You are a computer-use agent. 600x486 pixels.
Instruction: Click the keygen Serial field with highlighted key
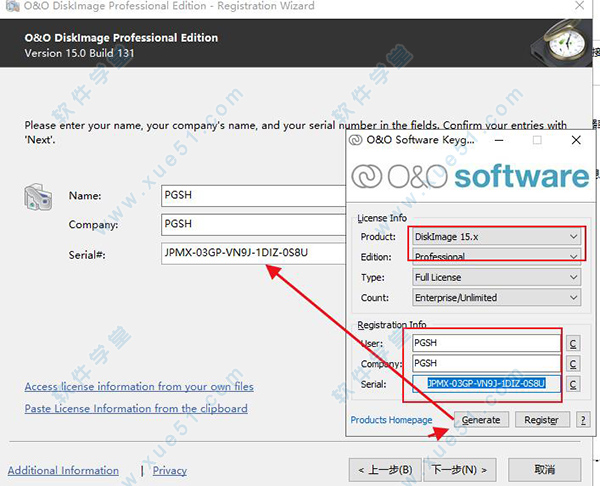pos(486,383)
